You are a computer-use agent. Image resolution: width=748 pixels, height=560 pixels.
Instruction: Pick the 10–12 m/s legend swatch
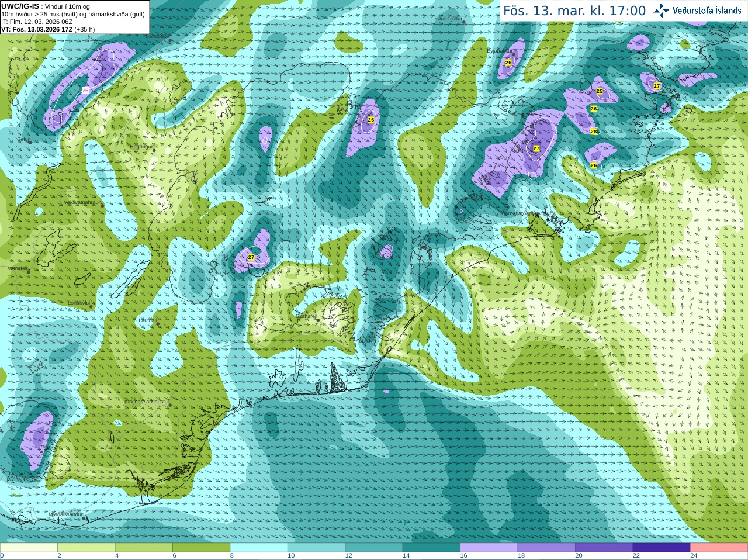pos(316,548)
